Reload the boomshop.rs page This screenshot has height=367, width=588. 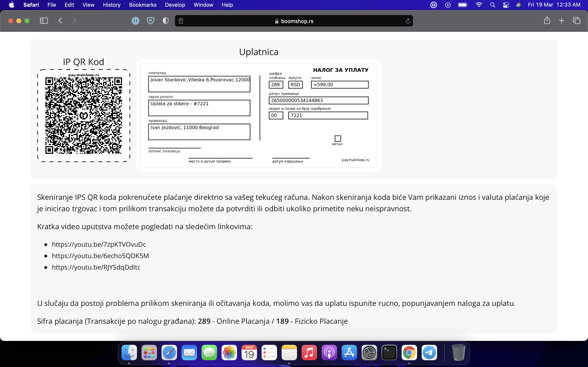pos(408,21)
